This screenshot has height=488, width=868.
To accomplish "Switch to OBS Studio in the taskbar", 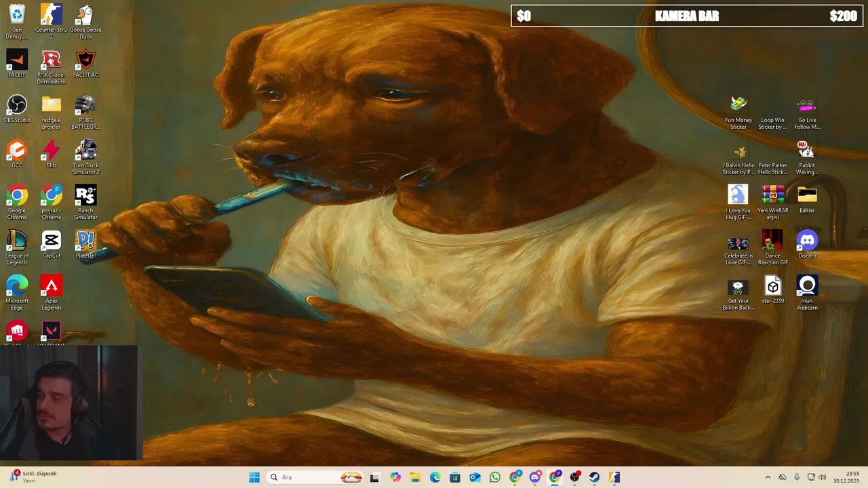I will [x=575, y=477].
